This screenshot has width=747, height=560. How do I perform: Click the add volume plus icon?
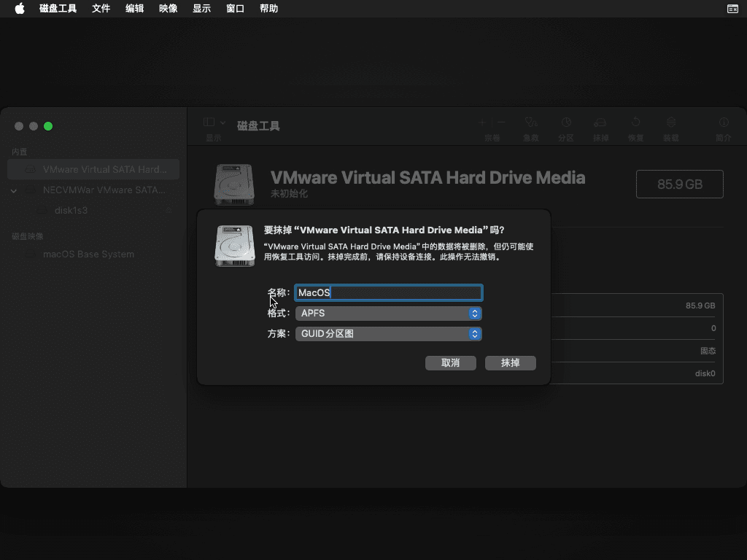pyautogui.click(x=482, y=122)
